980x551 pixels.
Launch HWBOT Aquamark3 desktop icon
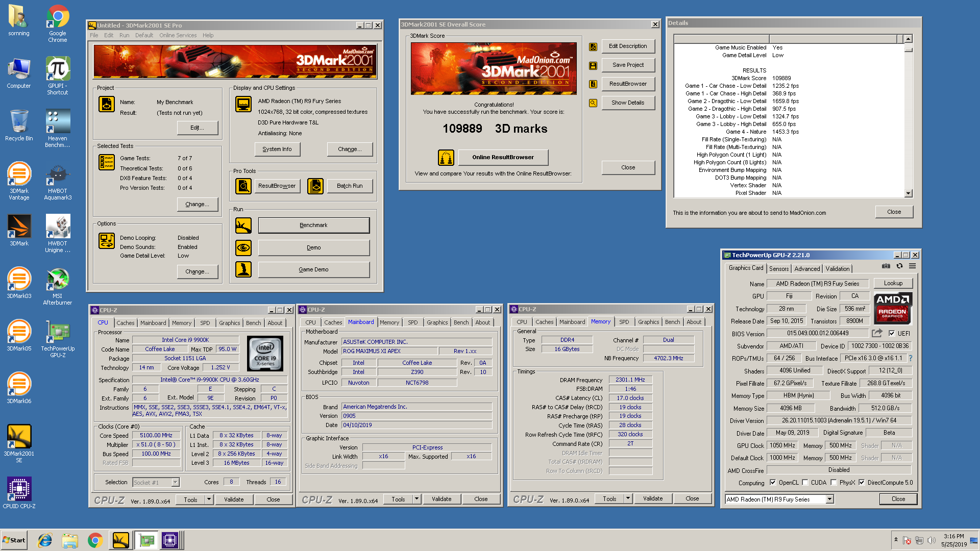click(x=58, y=181)
